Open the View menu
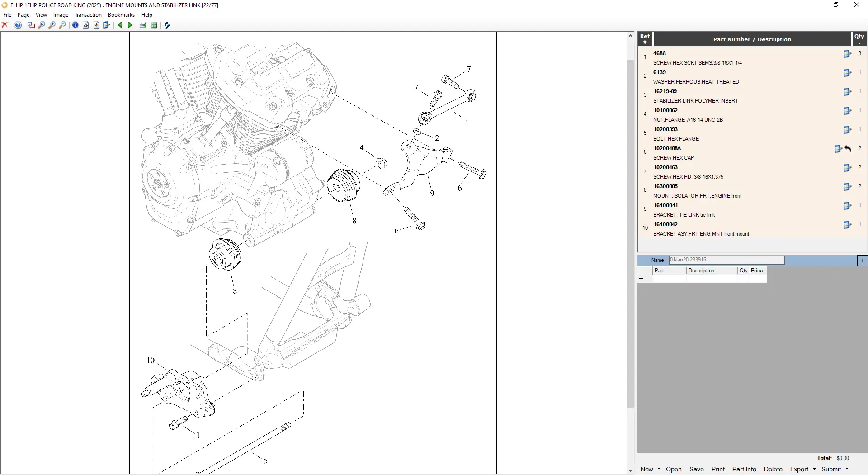Image resolution: width=868 pixels, height=475 pixels. tap(41, 15)
